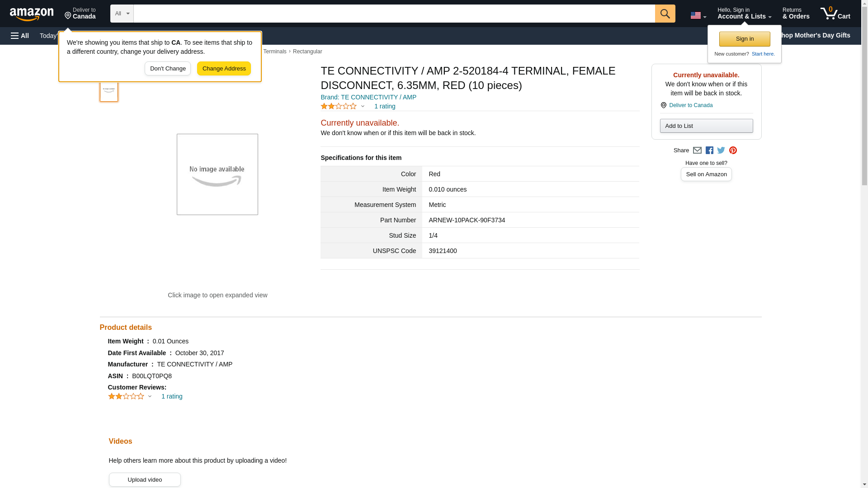Open the All hamburger menu

point(20,36)
